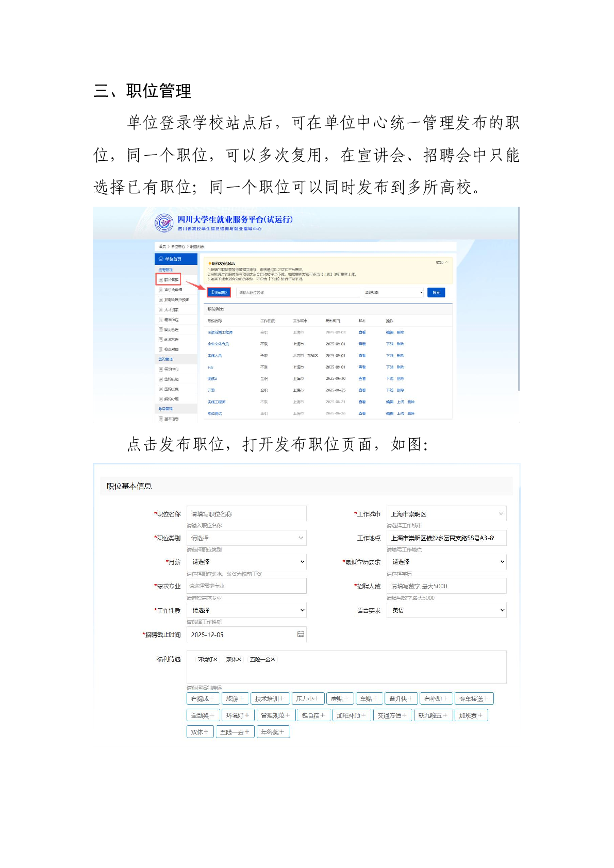This screenshot has width=614, height=868.
Task: Expand the 工作城市 dropdown showing 上海市崇明区
Action: point(446,514)
